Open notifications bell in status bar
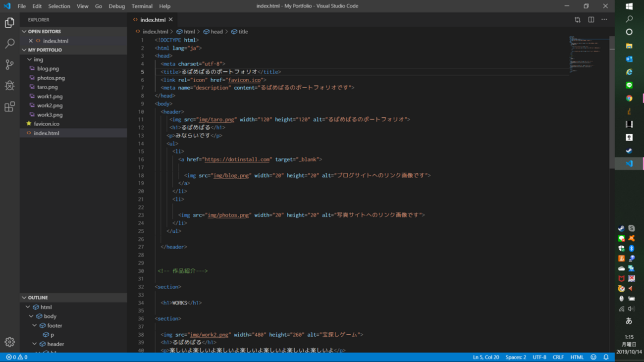644x362 pixels. pyautogui.click(x=606, y=357)
